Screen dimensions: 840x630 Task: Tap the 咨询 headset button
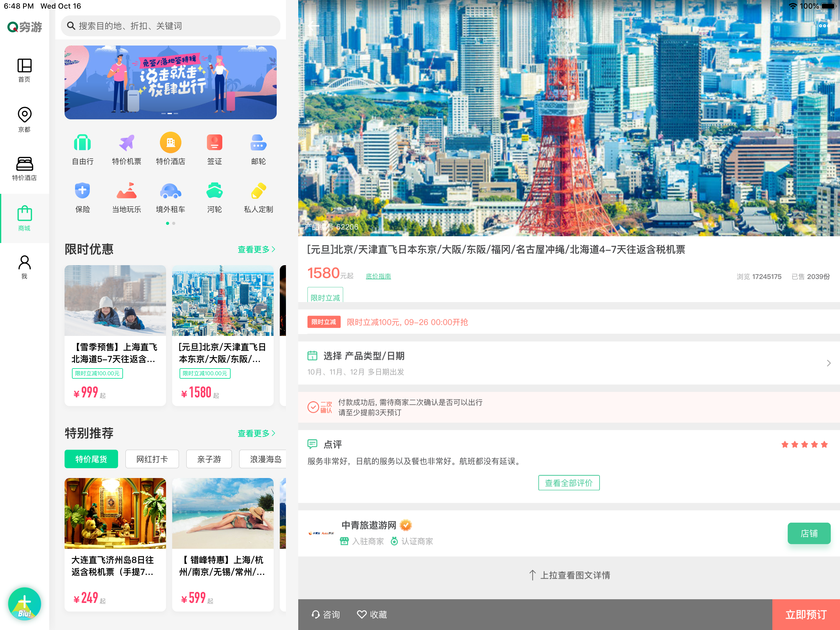tap(325, 614)
